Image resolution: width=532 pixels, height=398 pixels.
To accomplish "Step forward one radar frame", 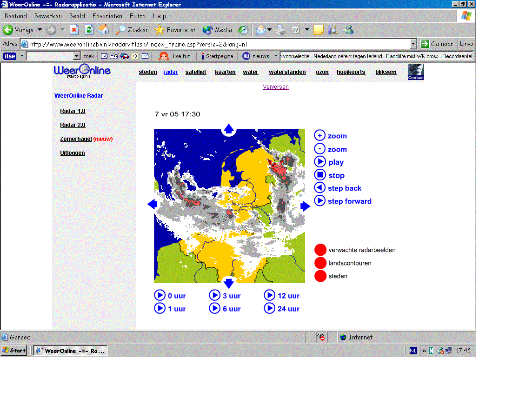I will point(319,201).
